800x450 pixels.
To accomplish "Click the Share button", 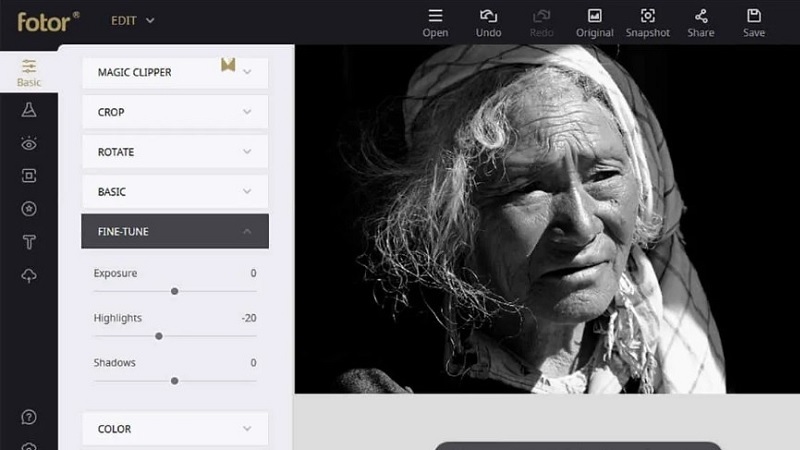I will (x=701, y=22).
